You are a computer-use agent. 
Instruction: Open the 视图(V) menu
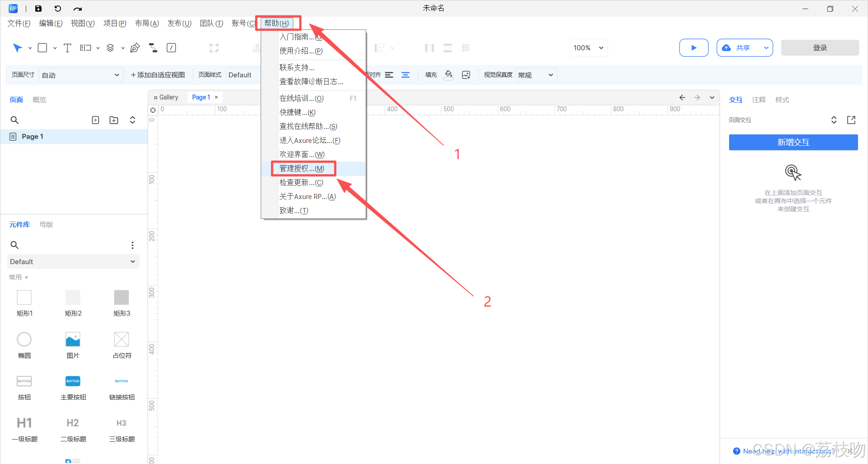83,23
